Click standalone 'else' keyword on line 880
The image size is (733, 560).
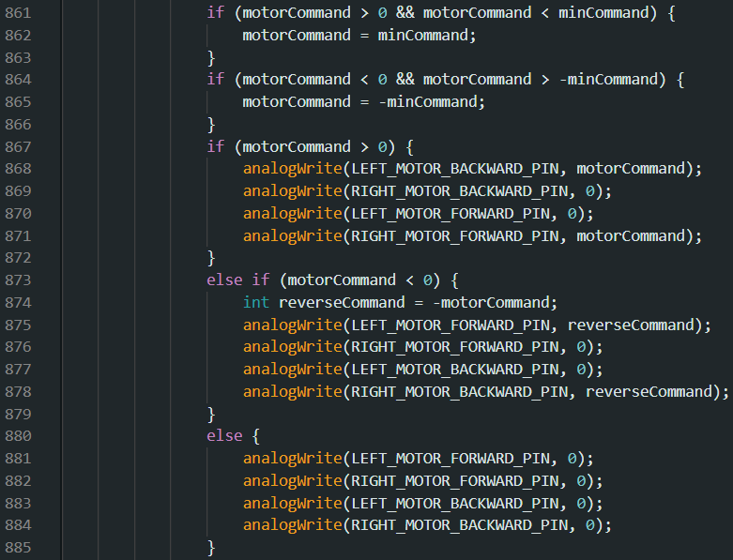coord(224,436)
